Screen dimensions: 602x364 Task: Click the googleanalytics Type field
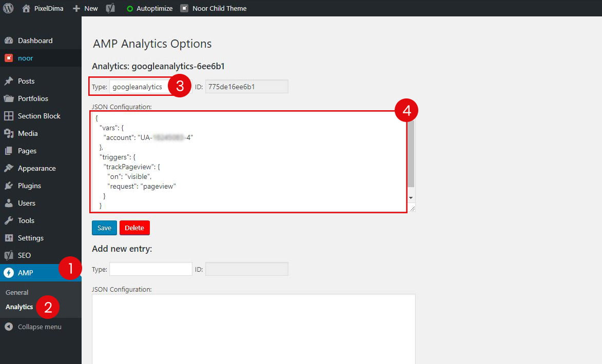coord(150,87)
